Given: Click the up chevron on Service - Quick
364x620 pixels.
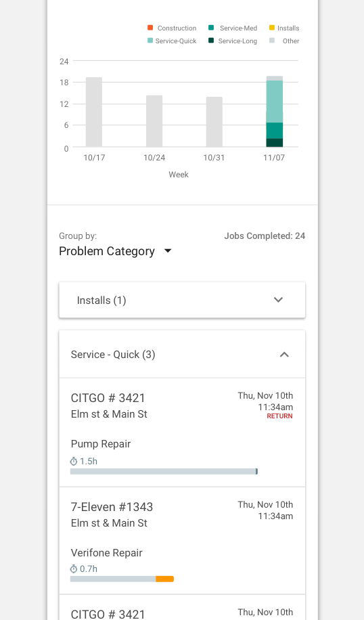Looking at the screenshot, I should coord(284,354).
